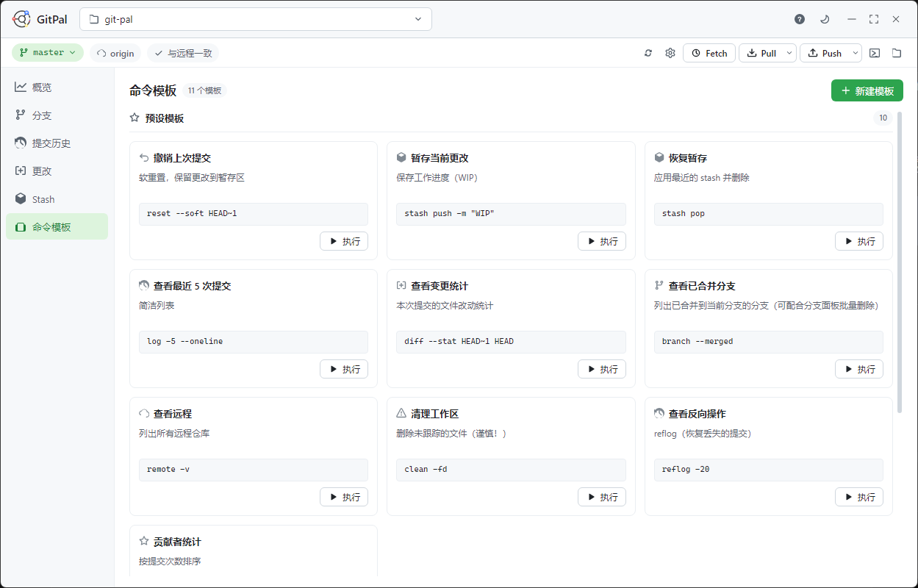Click star icon beside 预设模板

coord(135,118)
